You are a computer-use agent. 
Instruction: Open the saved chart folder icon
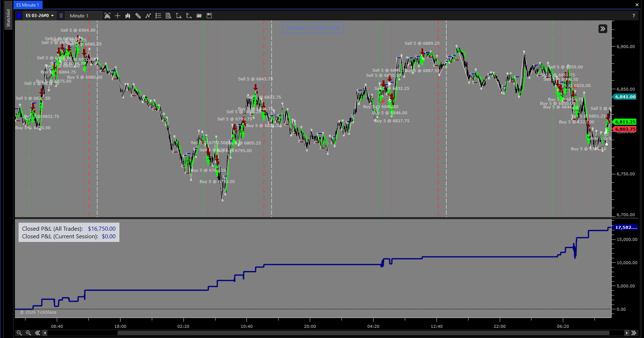199,16
